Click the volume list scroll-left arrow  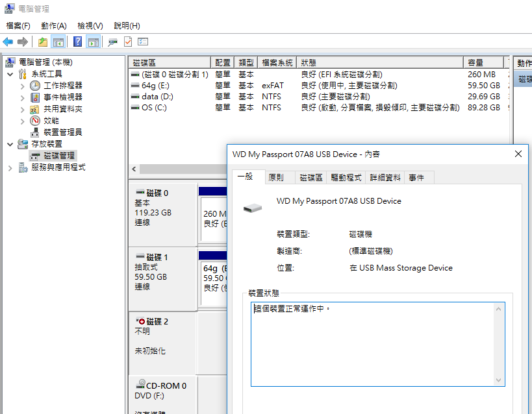[134, 169]
